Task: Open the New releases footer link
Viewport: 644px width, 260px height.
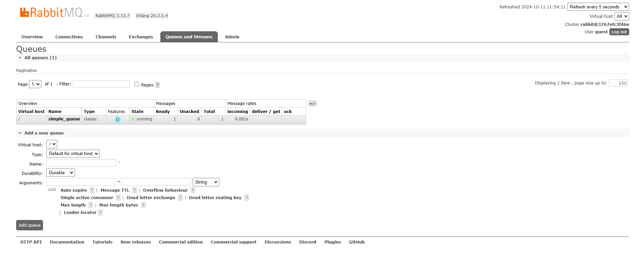Action: coord(136,242)
